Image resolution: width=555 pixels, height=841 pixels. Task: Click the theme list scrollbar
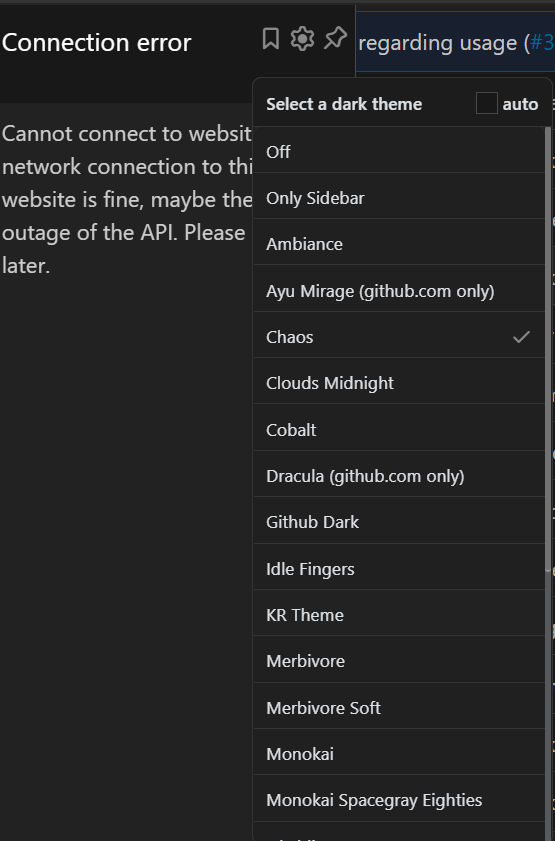548,349
